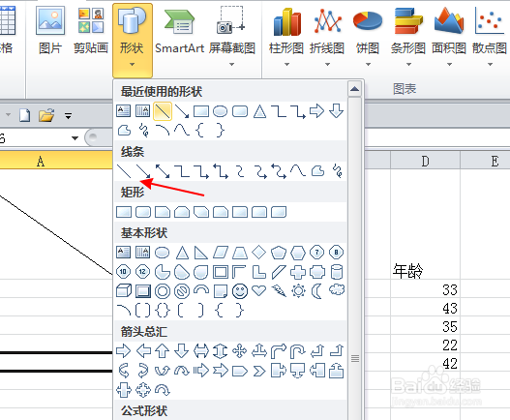The width and height of the screenshot is (510, 420).
Task: Select the Rounded Rectangle under 矩形
Action: (143, 212)
